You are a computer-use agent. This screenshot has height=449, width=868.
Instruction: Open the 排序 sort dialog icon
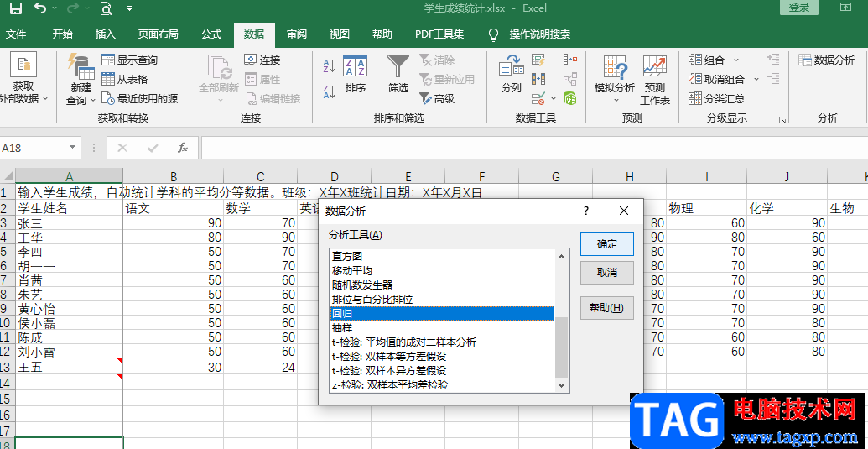[356, 66]
